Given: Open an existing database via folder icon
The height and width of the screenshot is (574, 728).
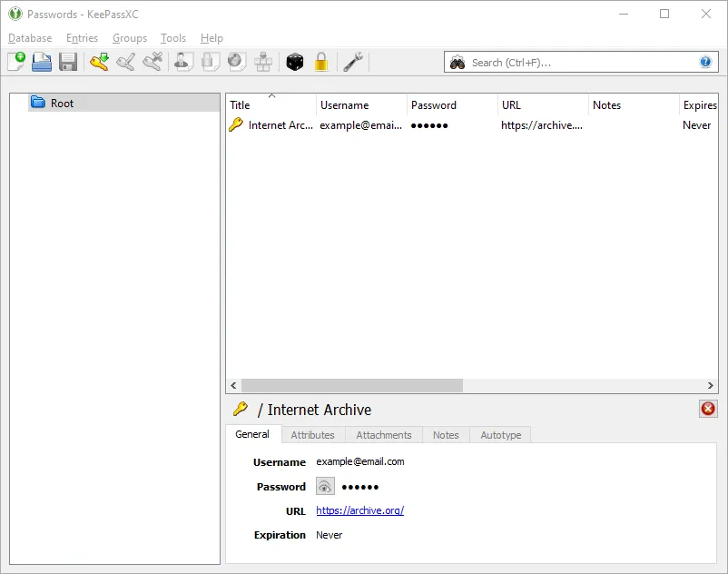Looking at the screenshot, I should pyautogui.click(x=42, y=62).
